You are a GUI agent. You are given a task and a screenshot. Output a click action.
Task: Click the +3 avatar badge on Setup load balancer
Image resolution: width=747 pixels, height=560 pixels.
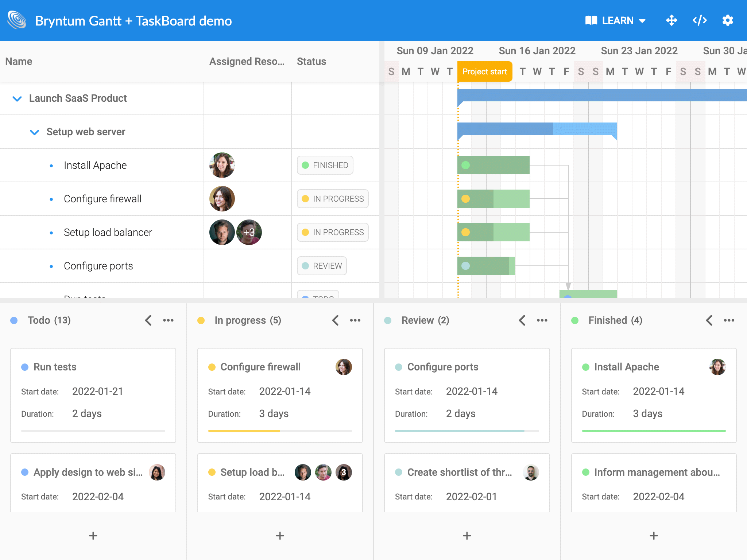point(249,232)
